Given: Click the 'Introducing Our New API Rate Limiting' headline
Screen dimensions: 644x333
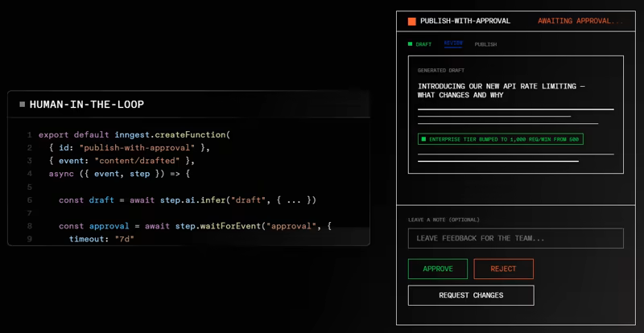Looking at the screenshot, I should pyautogui.click(x=501, y=91).
